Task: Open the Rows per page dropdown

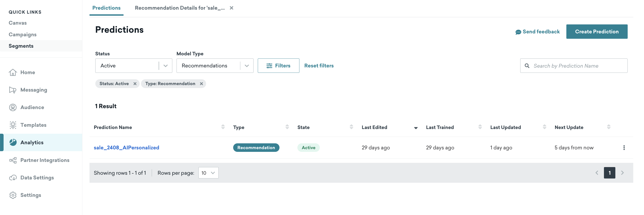Action: (208, 173)
